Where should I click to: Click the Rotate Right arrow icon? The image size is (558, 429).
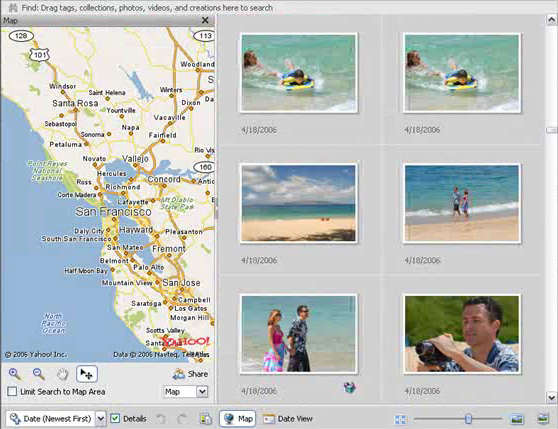pos(182,419)
